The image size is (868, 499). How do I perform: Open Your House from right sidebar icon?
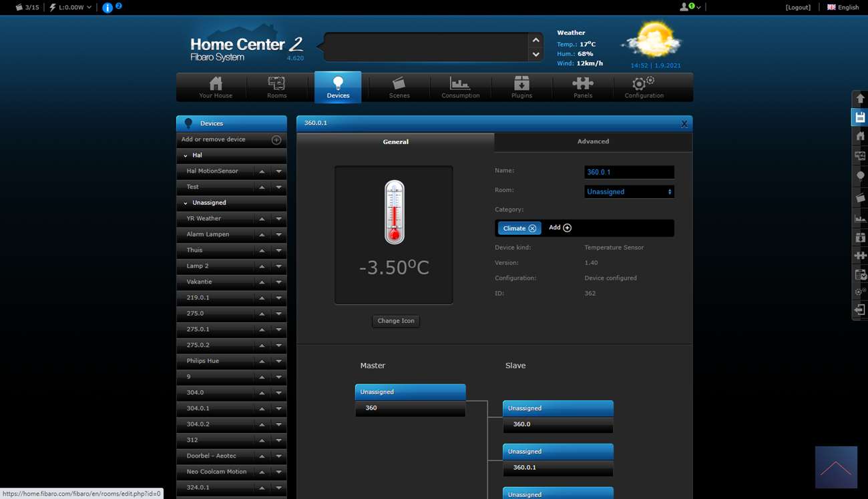point(860,136)
